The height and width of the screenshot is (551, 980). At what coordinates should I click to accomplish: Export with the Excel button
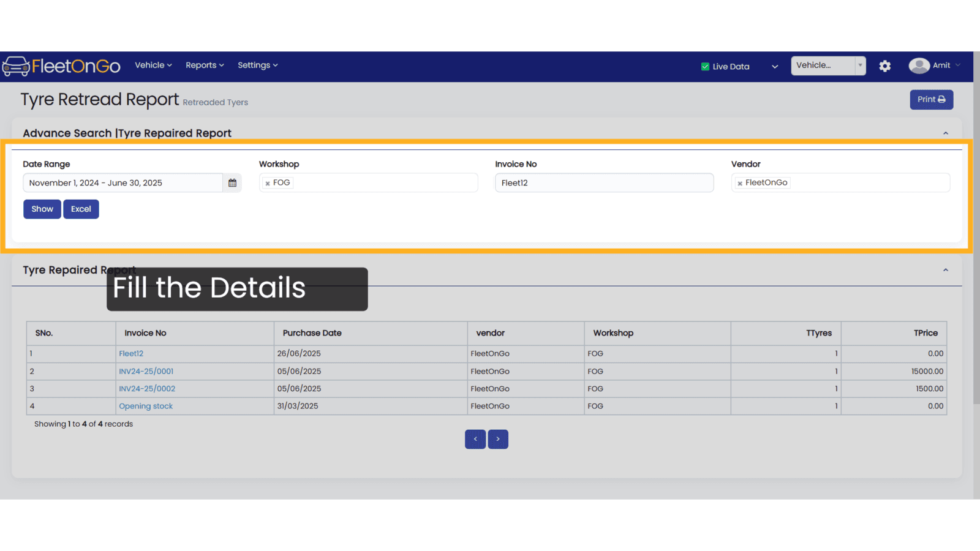pyautogui.click(x=81, y=209)
